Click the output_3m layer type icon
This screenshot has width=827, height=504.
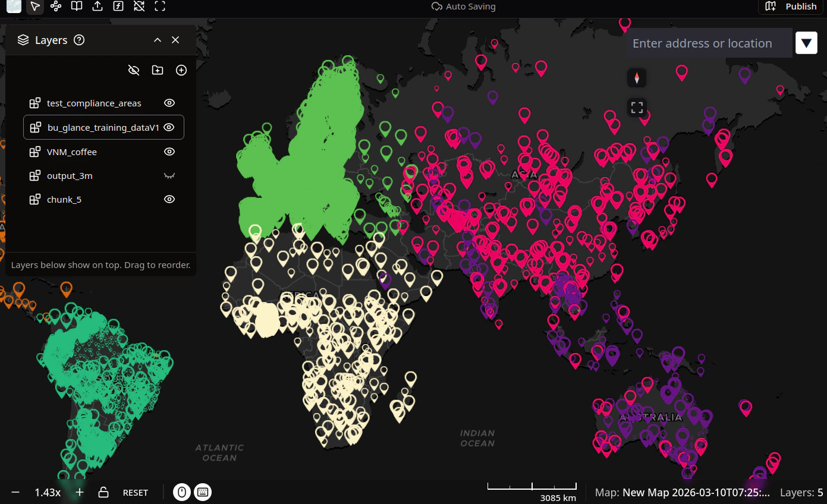click(35, 176)
